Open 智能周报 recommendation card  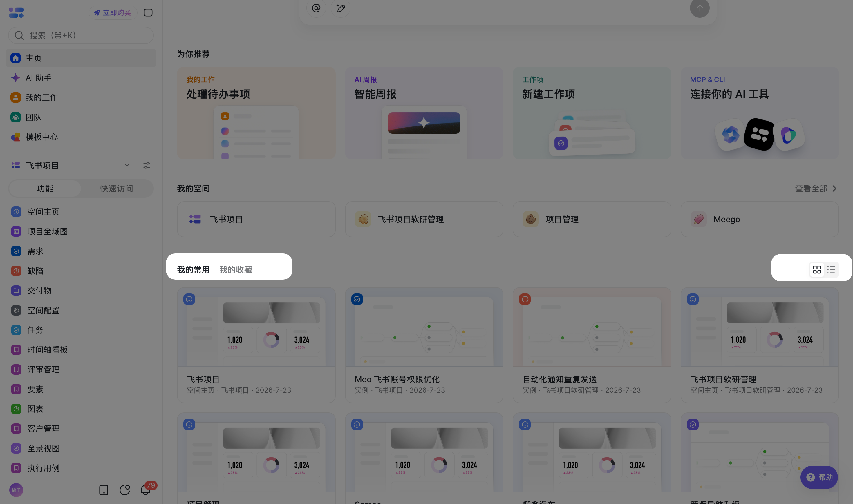click(x=424, y=113)
